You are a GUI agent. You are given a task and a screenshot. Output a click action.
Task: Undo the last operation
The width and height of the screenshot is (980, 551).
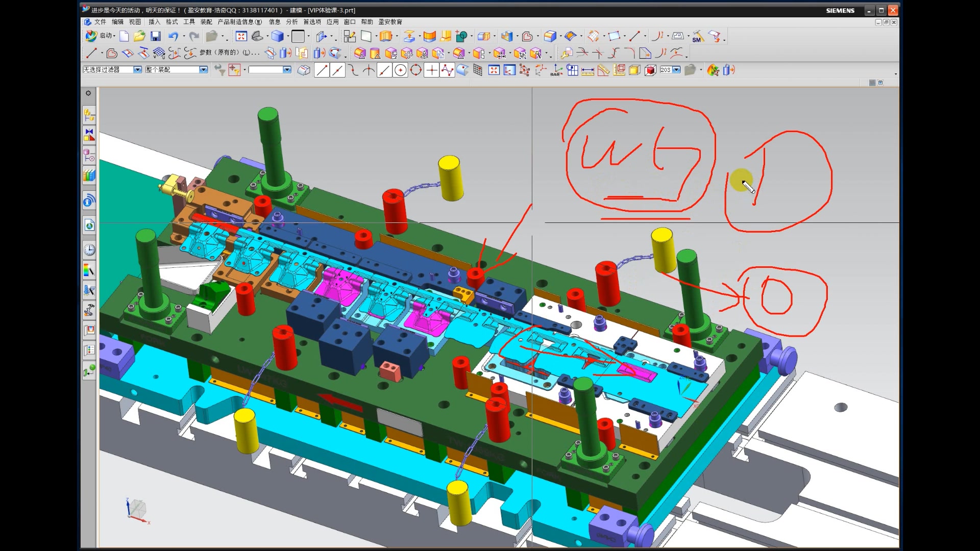173,36
